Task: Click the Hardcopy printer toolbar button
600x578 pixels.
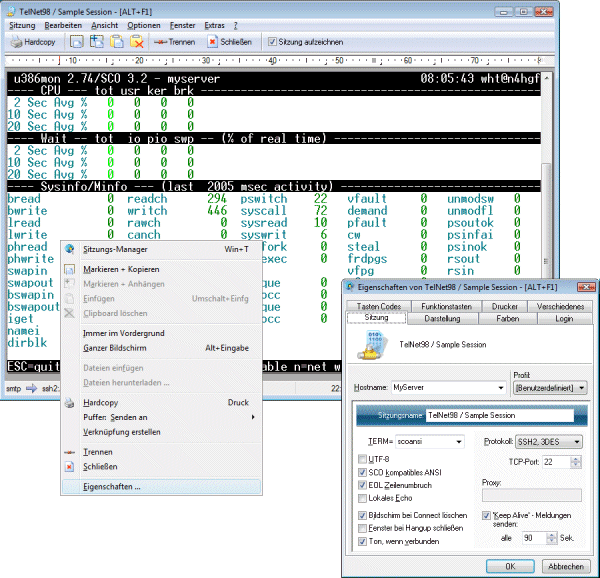Action: coord(33,42)
